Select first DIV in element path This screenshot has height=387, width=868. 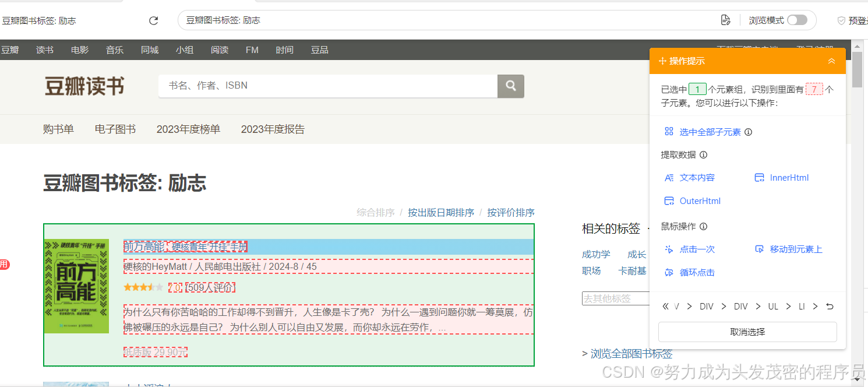(x=707, y=307)
